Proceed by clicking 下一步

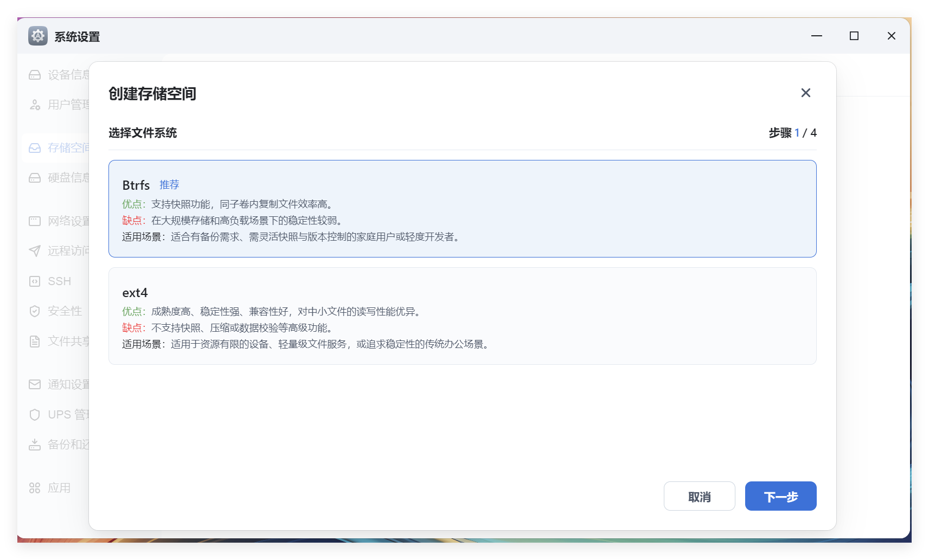pos(781,496)
